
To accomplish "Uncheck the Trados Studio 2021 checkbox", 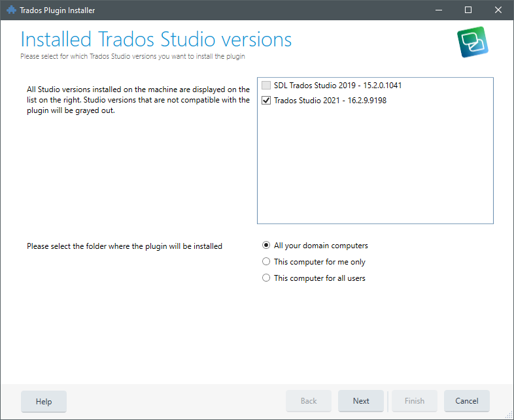I will tap(266, 101).
